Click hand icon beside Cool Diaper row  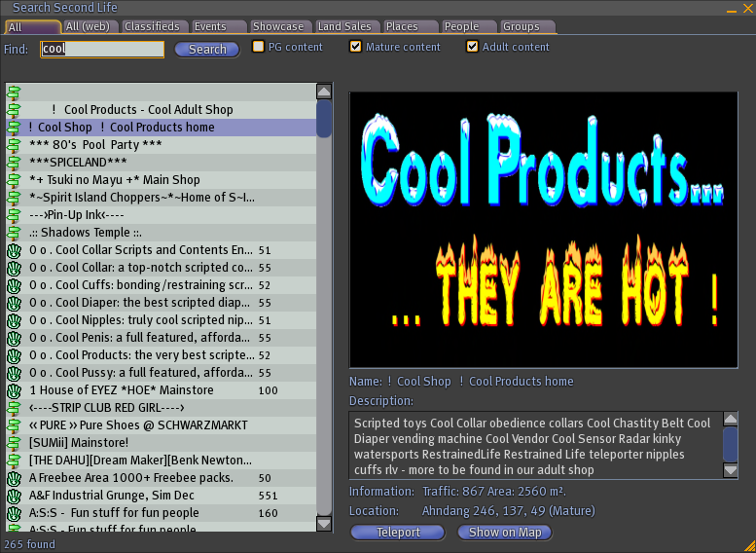[14, 303]
